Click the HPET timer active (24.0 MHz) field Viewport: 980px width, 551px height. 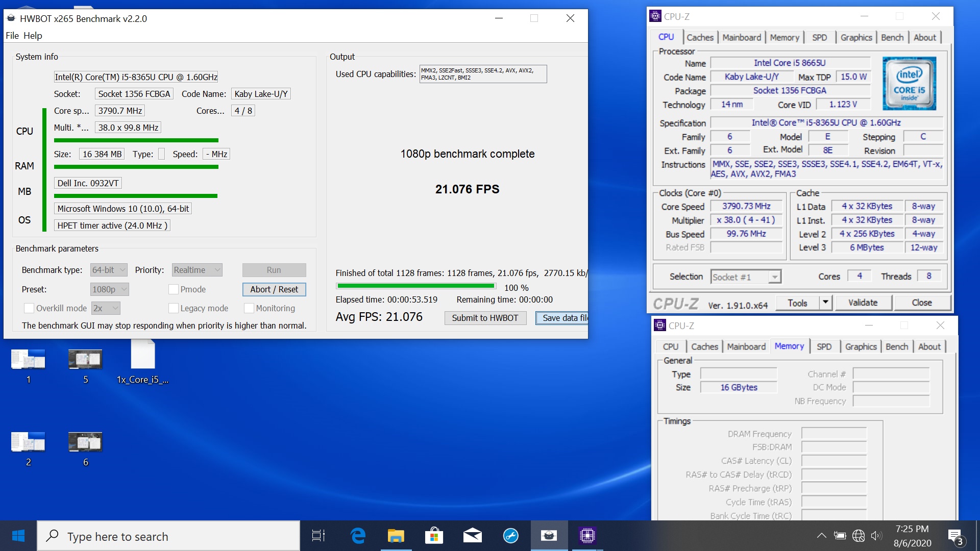112,226
